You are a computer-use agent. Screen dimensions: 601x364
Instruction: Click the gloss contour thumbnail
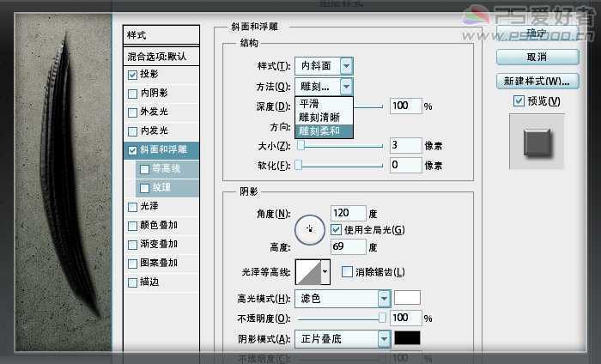coord(308,271)
